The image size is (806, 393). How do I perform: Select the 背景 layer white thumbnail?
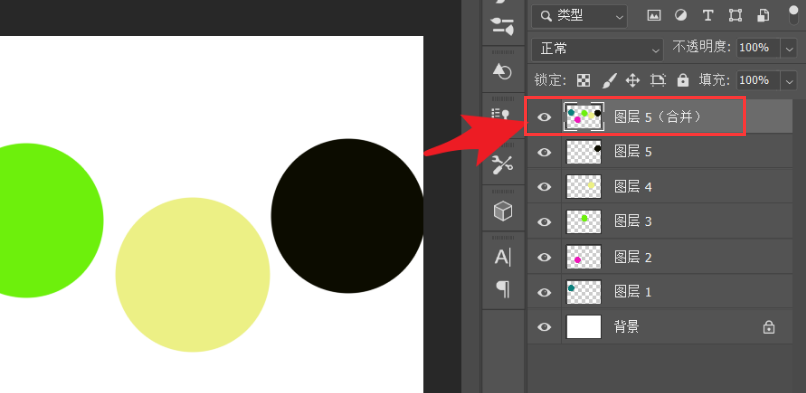[x=584, y=327]
